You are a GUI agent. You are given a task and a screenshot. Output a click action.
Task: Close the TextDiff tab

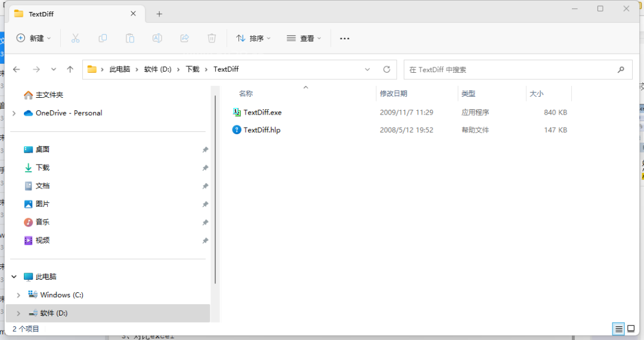click(133, 14)
